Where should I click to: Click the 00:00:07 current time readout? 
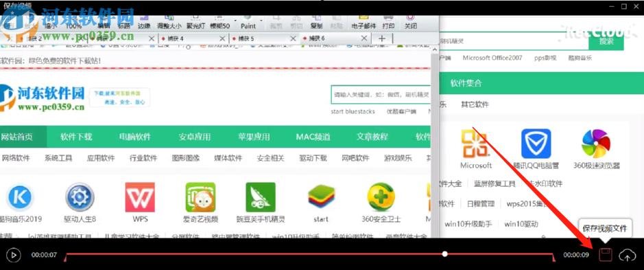[44, 255]
